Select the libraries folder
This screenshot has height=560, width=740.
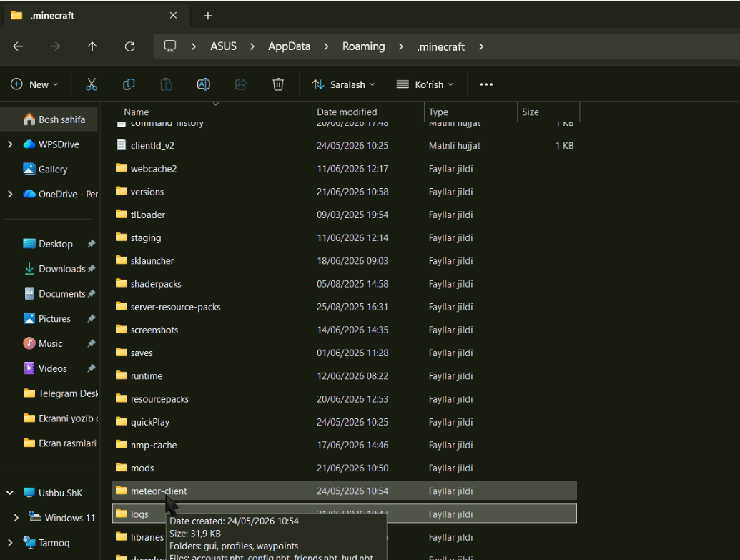click(140, 537)
